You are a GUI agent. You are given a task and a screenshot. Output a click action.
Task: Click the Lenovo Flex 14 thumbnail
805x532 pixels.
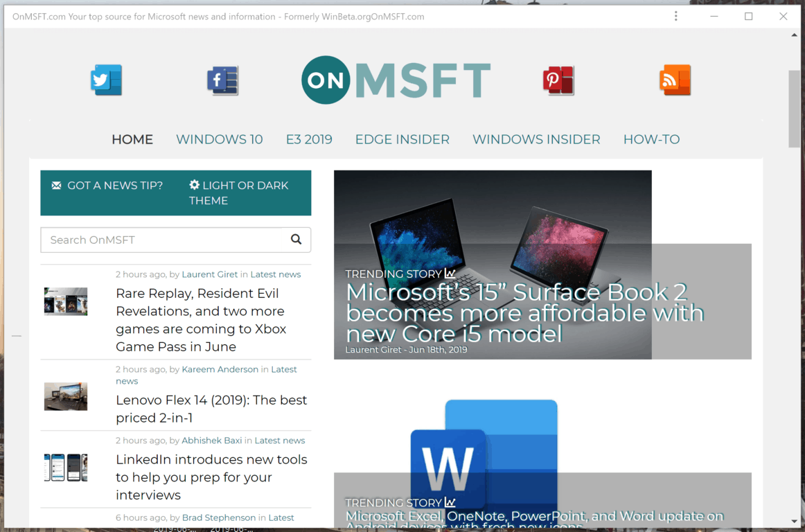pos(66,396)
